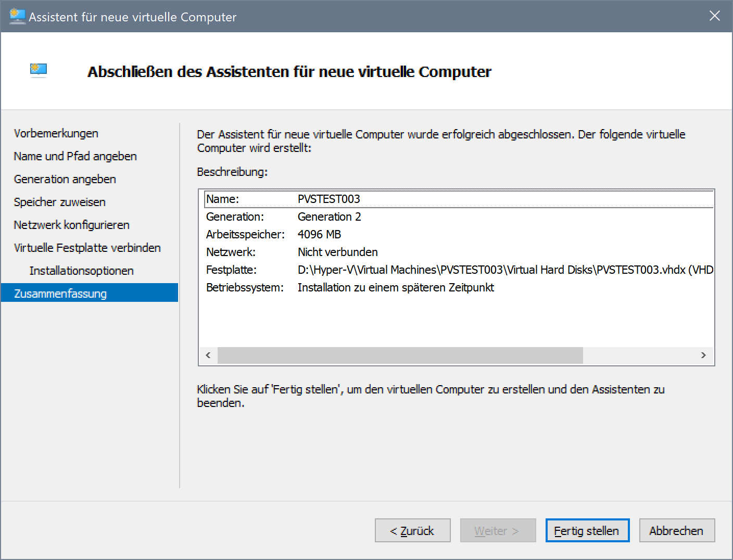Screen dimensions: 733x560
Task: Click the wizard icon in the title bar
Action: coord(17,16)
